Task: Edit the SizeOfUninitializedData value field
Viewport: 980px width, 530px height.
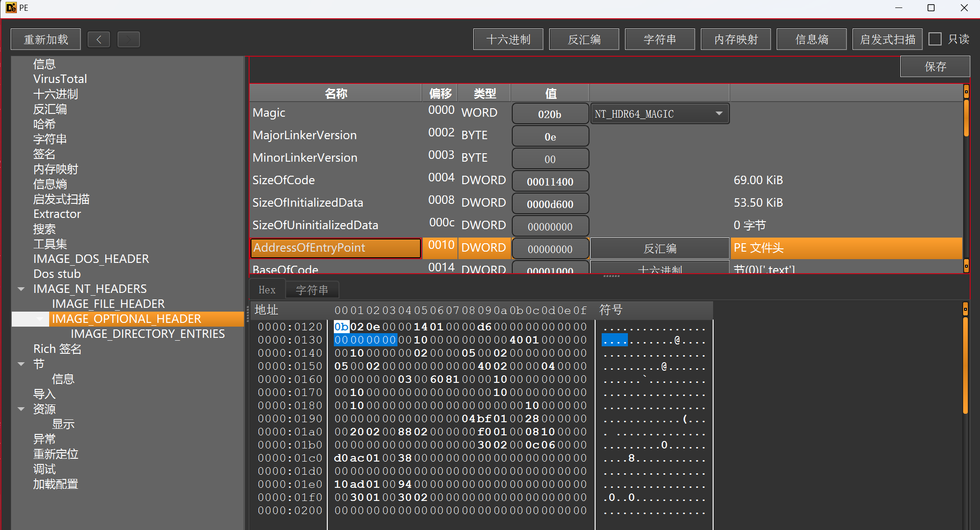Action: [x=550, y=226]
